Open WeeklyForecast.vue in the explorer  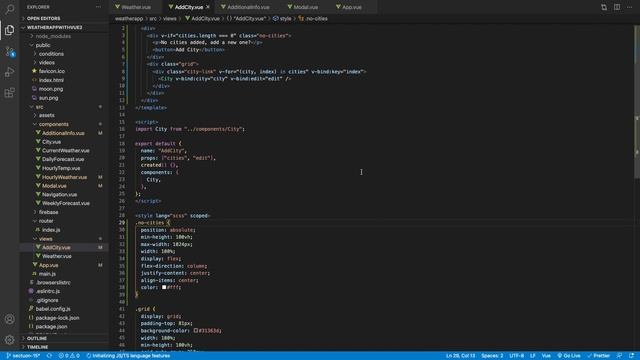coord(66,203)
